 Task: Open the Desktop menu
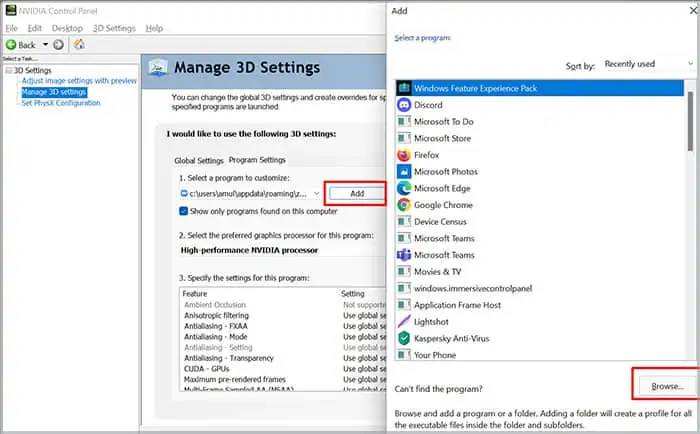click(67, 28)
